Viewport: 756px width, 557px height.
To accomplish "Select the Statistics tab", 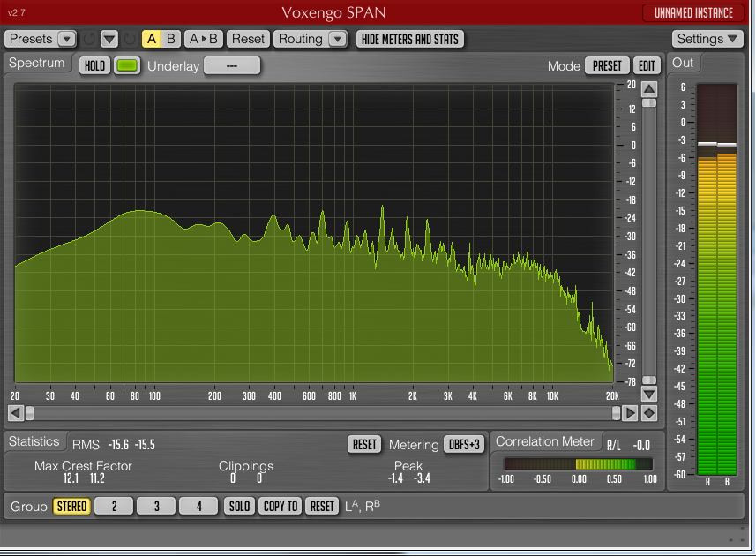I will coord(34,441).
